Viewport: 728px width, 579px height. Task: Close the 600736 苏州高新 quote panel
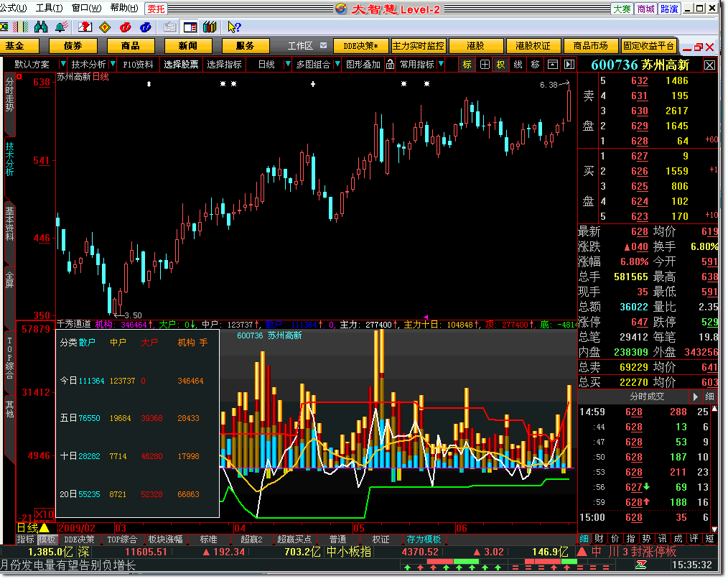coord(709,65)
